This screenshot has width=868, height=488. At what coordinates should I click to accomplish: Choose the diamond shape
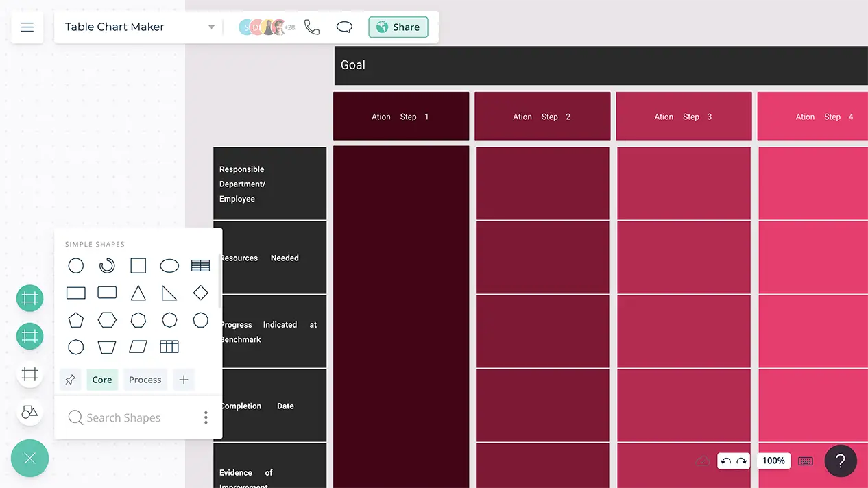[x=200, y=293]
